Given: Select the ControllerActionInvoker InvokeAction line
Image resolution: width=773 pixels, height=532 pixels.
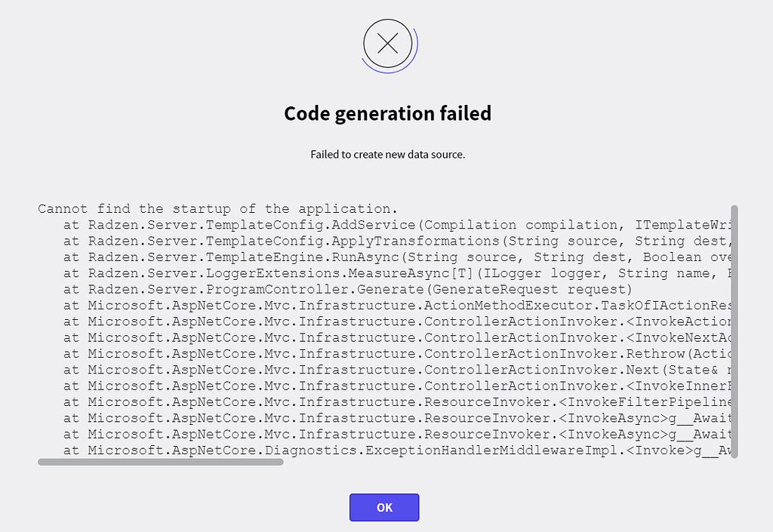Looking at the screenshot, I should click(397, 321).
